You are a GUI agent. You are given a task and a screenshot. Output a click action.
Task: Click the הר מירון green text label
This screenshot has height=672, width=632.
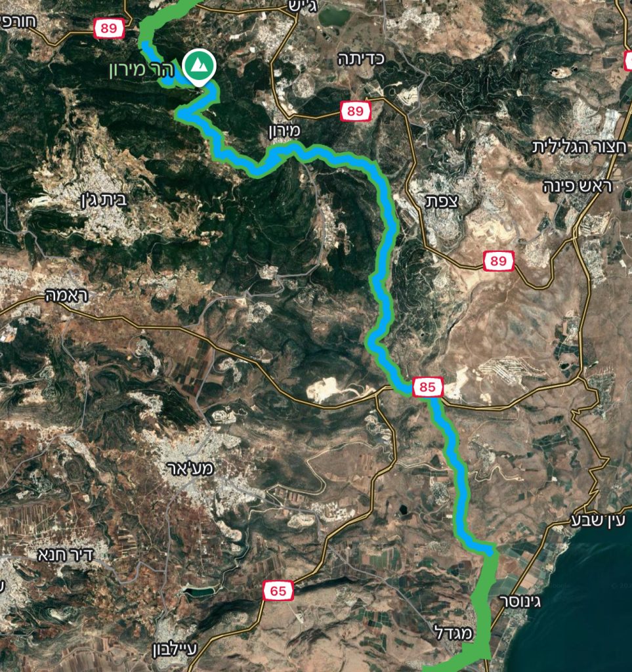point(142,68)
